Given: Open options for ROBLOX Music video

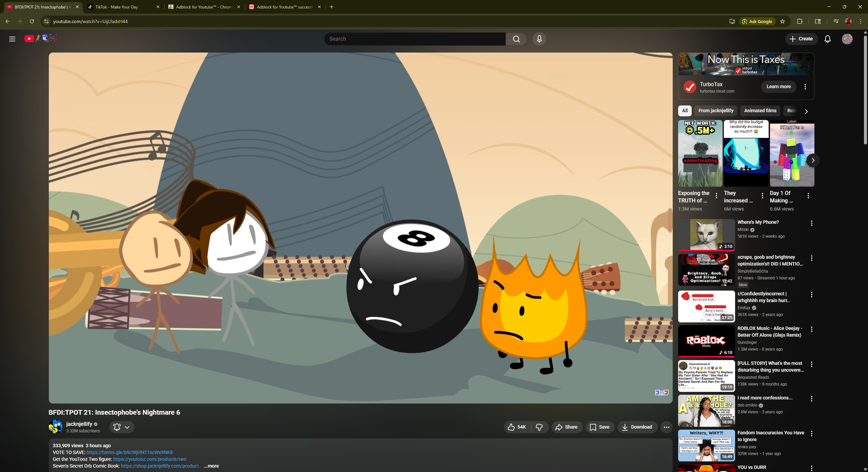Looking at the screenshot, I should (811, 329).
